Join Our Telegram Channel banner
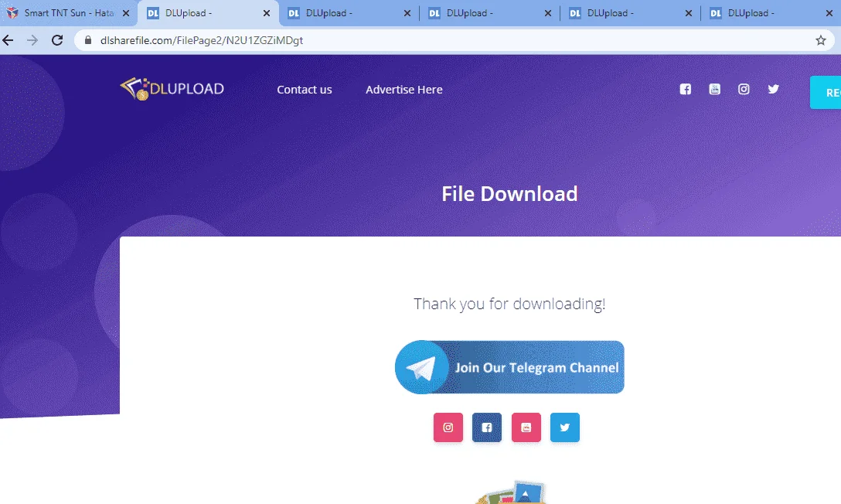This screenshot has width=841, height=504. 509,367
